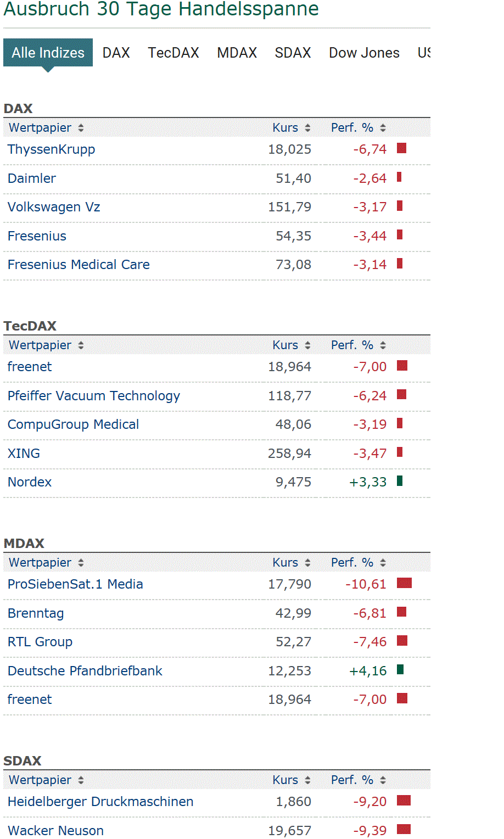Sort SDAX table by Kurs arrows
Image resolution: width=504 pixels, height=839 pixels.
click(307, 780)
